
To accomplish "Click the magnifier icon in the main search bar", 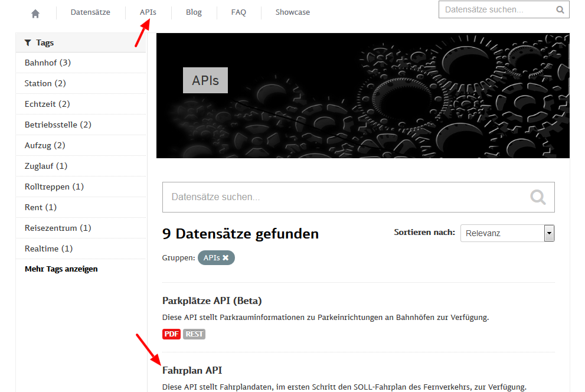I will [x=538, y=197].
